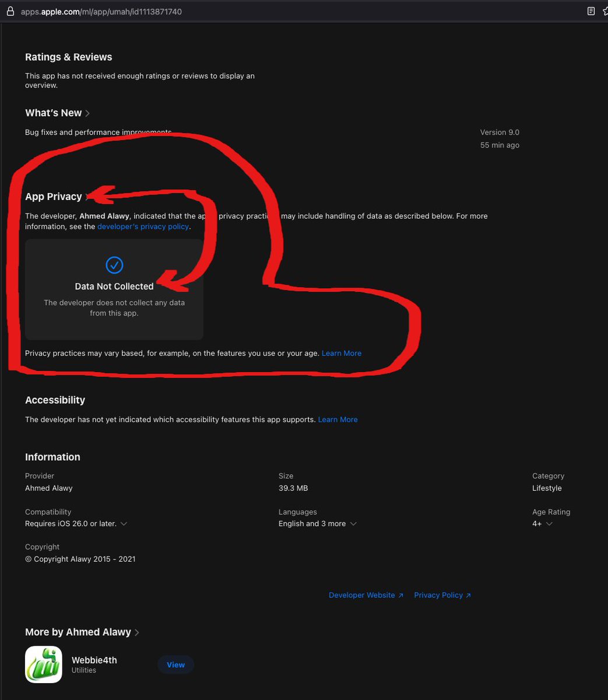
Task: Select the Information heading
Action: (x=52, y=457)
